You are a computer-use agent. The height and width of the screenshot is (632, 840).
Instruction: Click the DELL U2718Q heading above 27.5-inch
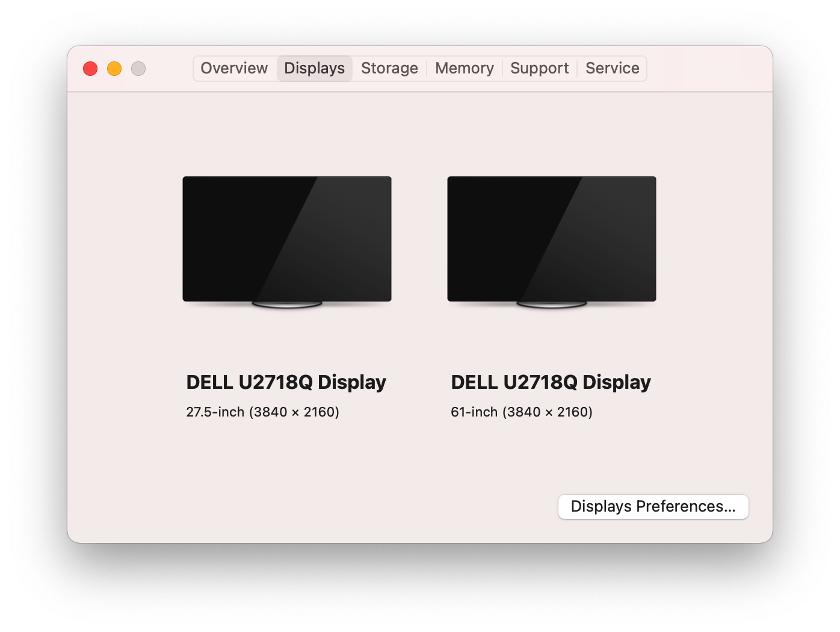pos(286,382)
